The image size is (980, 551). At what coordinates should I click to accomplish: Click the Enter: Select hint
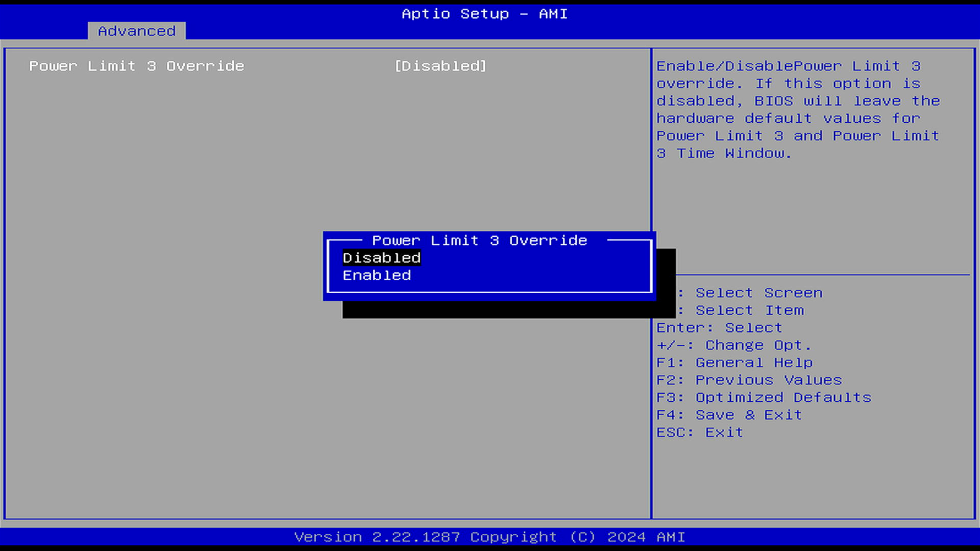tap(719, 328)
